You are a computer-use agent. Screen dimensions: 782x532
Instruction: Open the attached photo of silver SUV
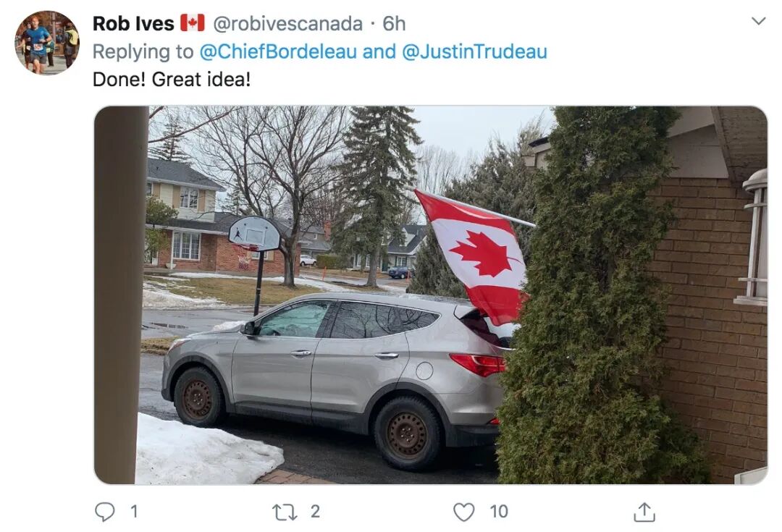[x=431, y=295]
